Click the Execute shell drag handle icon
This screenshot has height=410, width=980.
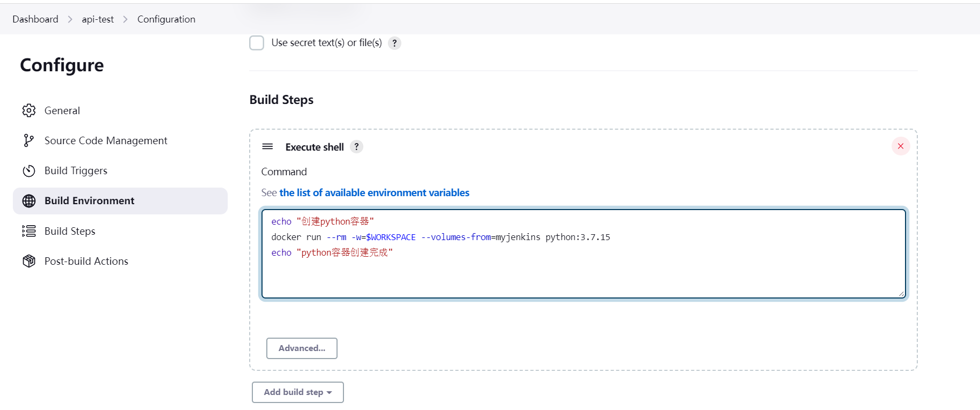tap(267, 147)
